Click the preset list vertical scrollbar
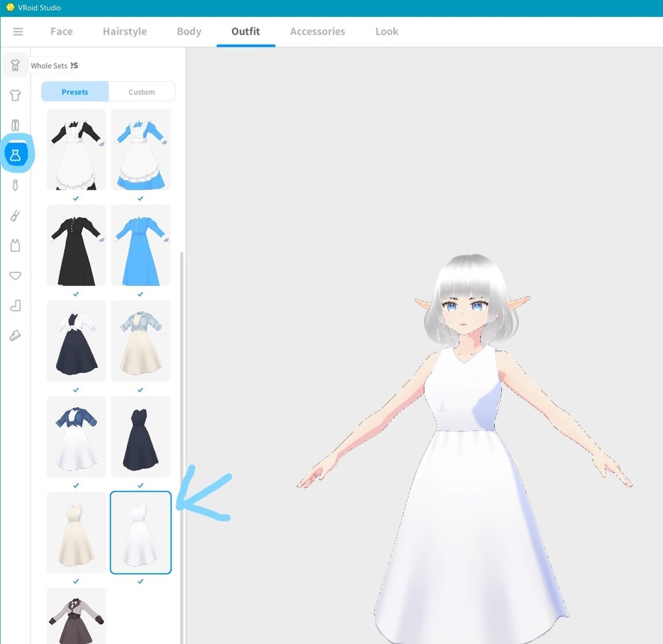This screenshot has height=644, width=663. pos(182,448)
